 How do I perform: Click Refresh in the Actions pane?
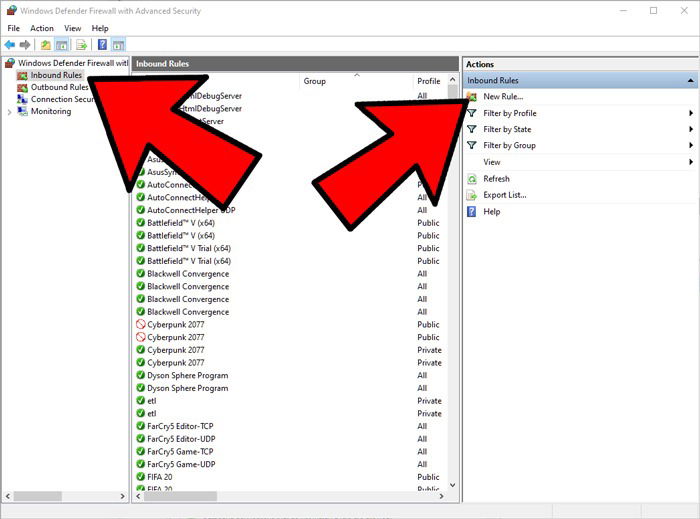click(x=496, y=179)
